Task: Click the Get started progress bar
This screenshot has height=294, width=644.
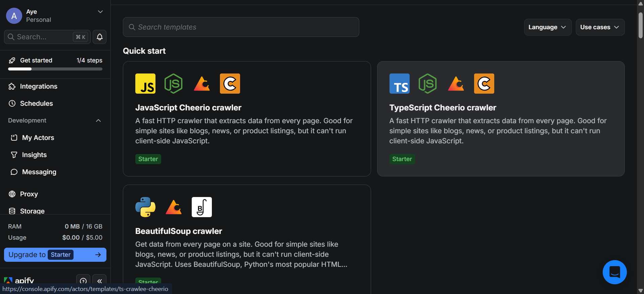Action: coord(55,69)
